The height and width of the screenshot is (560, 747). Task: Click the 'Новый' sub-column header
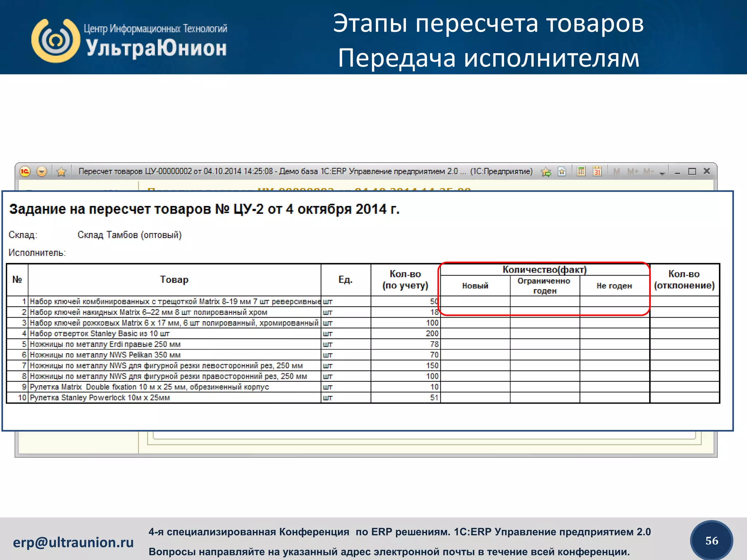pos(475,285)
